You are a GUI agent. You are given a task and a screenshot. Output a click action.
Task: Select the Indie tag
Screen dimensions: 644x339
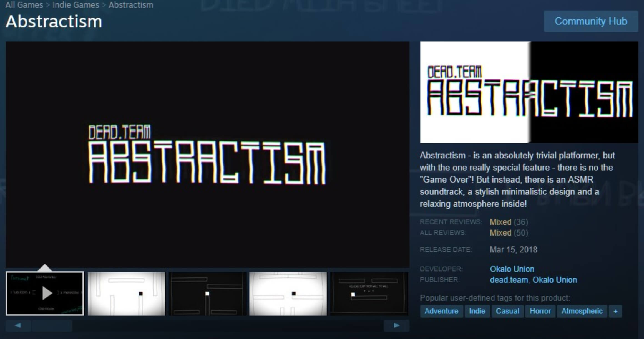[477, 311]
